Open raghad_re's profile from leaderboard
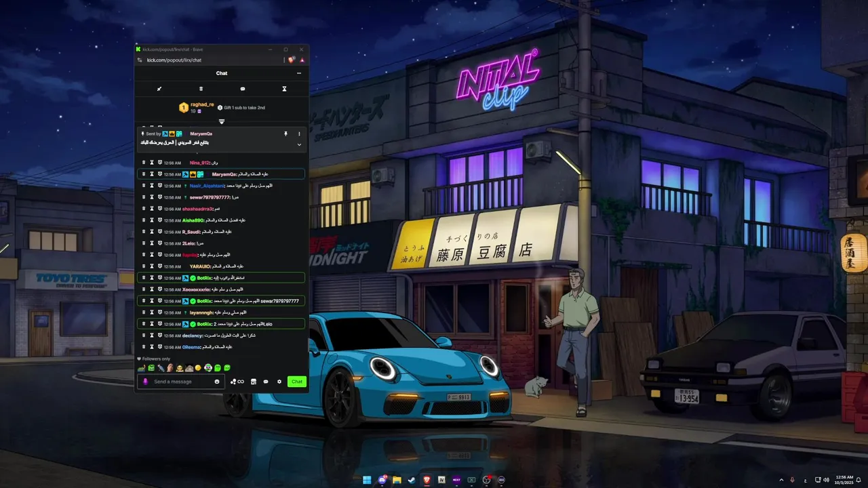This screenshot has height=488, width=868. (x=202, y=105)
